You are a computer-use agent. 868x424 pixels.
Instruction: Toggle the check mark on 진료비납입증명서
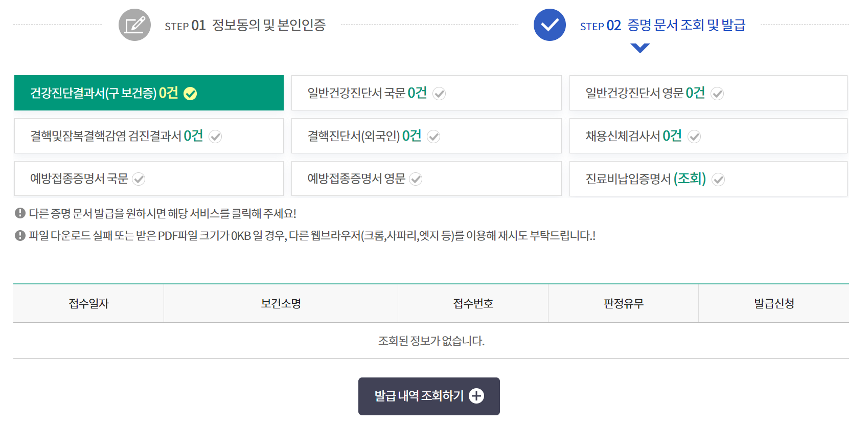pyautogui.click(x=720, y=180)
